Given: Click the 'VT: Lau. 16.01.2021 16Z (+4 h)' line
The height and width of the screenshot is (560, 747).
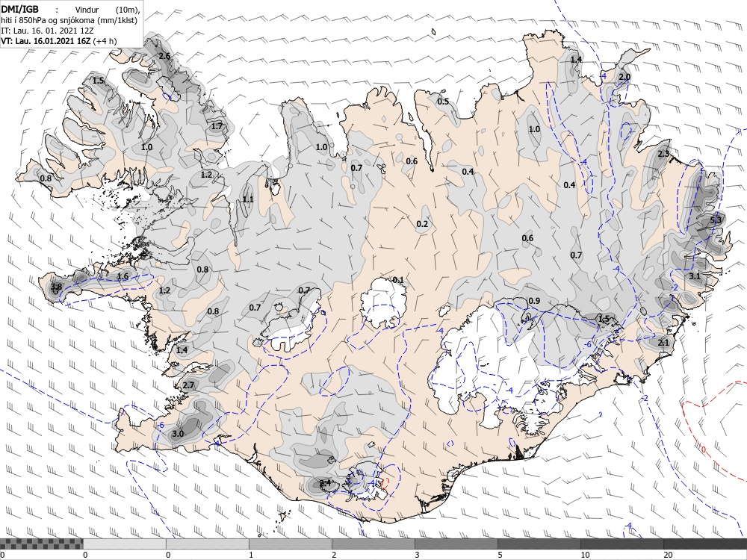Looking at the screenshot, I should pyautogui.click(x=58, y=41).
